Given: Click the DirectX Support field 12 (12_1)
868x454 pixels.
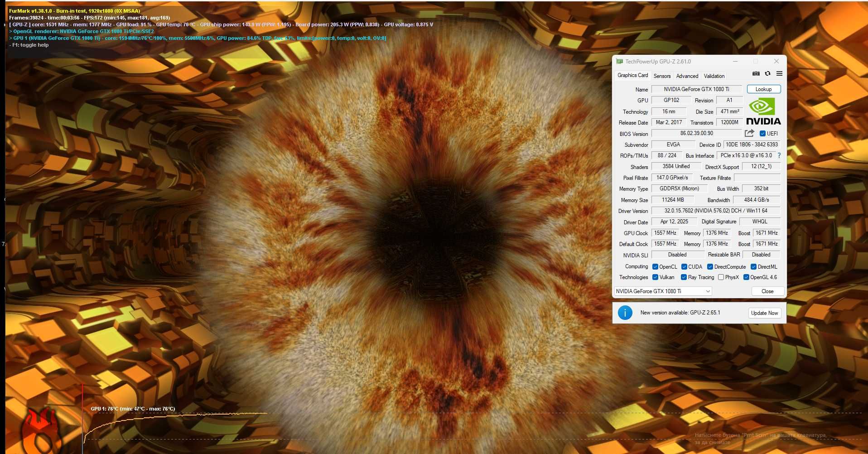Looking at the screenshot, I should click(761, 166).
